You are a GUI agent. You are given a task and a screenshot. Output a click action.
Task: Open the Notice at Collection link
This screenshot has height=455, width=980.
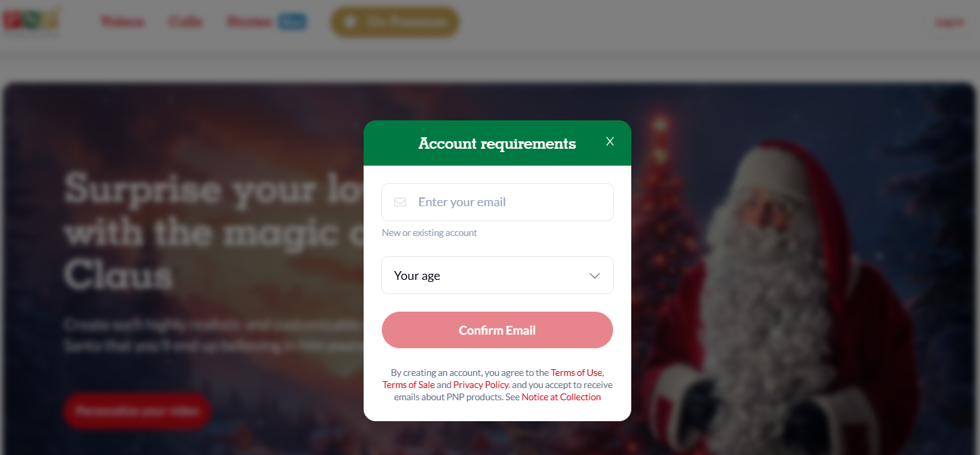coord(561,397)
